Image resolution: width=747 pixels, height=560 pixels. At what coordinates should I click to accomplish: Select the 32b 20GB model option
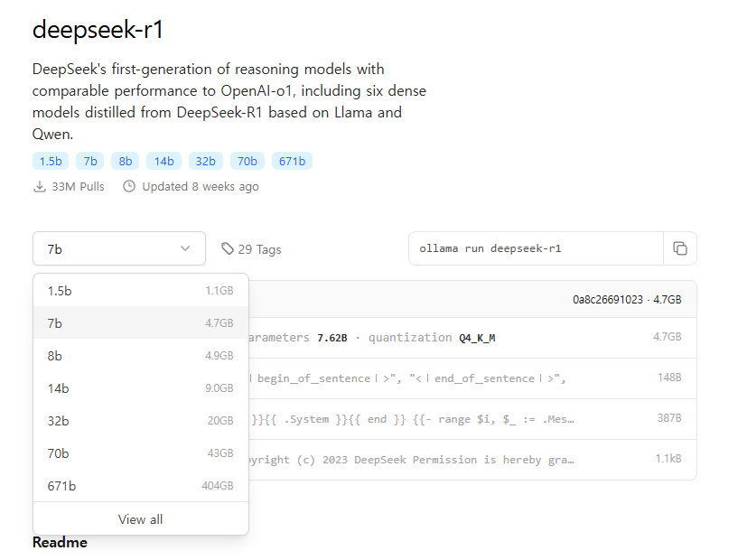[140, 421]
